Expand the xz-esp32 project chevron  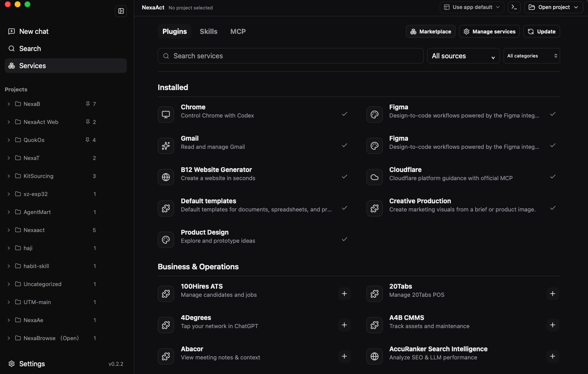click(9, 194)
